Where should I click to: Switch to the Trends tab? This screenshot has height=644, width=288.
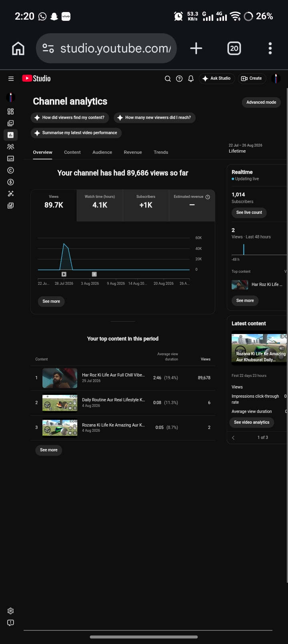(161, 153)
